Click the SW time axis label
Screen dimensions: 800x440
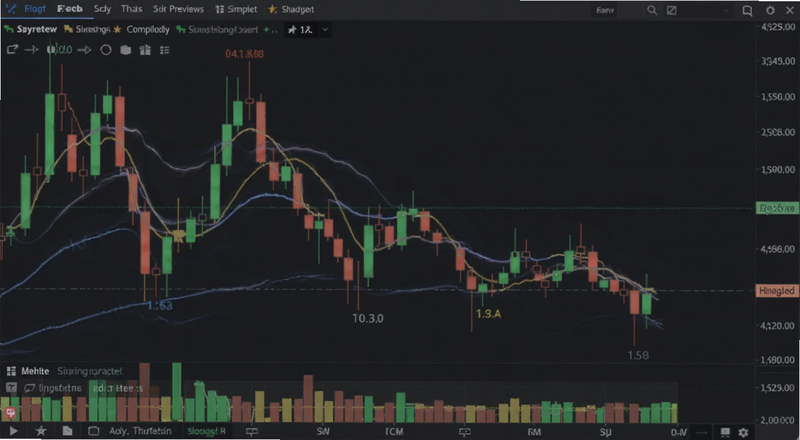(323, 432)
